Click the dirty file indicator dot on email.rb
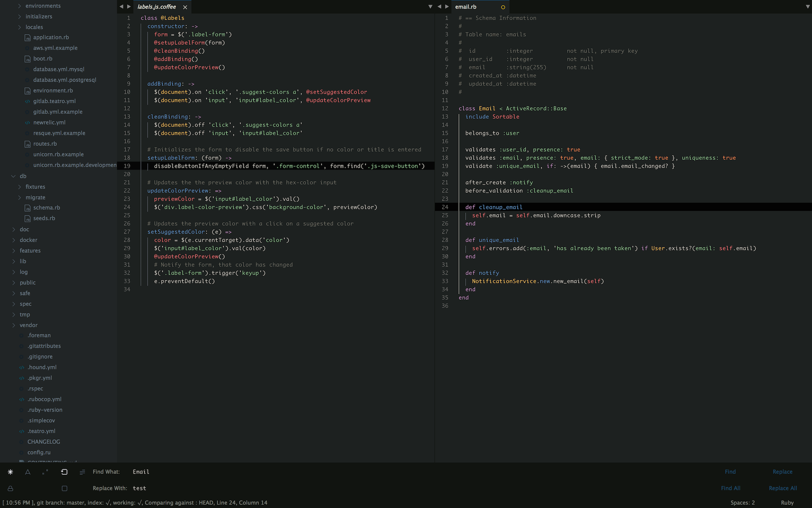Image resolution: width=812 pixels, height=508 pixels. click(x=501, y=7)
